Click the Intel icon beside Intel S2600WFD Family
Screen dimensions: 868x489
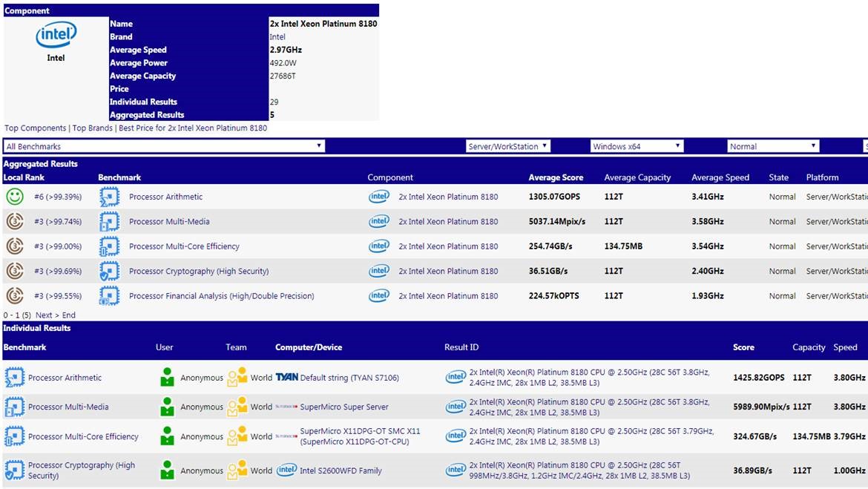286,470
